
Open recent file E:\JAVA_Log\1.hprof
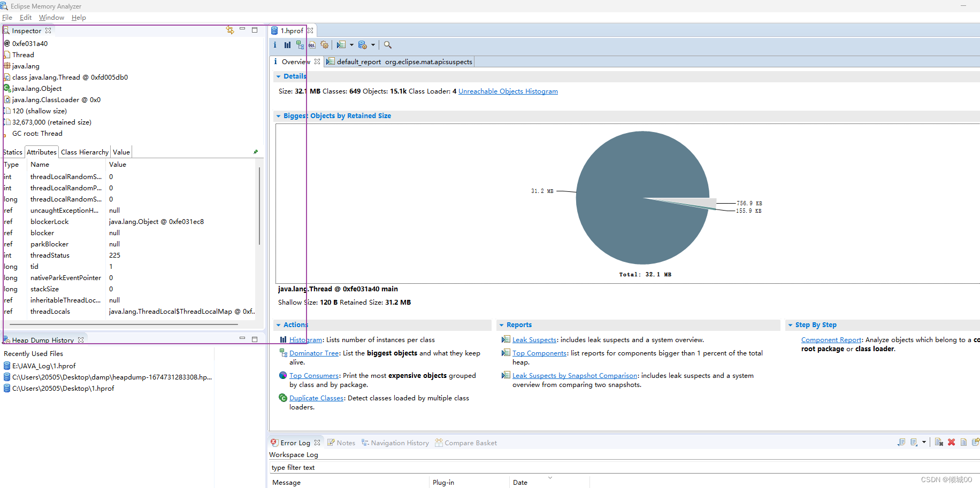(x=44, y=366)
